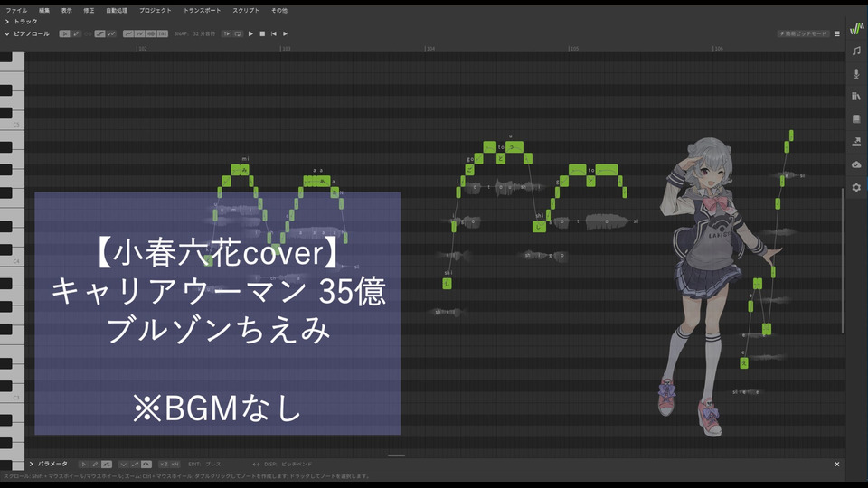Image resolution: width=868 pixels, height=488 pixels.
Task: Open the その他 menu
Action: (279, 10)
